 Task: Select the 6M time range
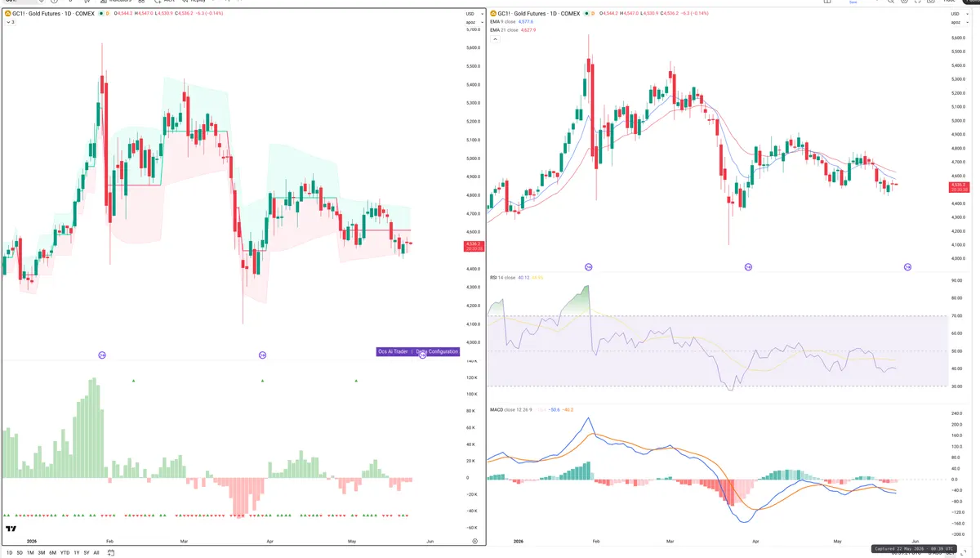point(52,553)
